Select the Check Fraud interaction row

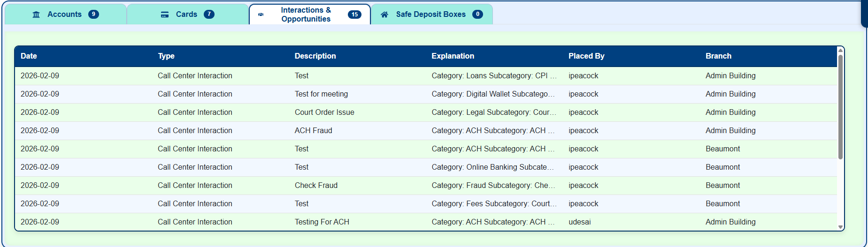[x=426, y=186]
